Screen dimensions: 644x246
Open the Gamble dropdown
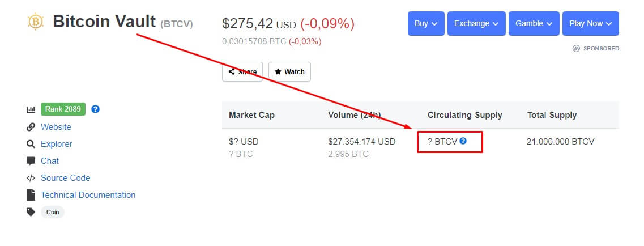534,23
